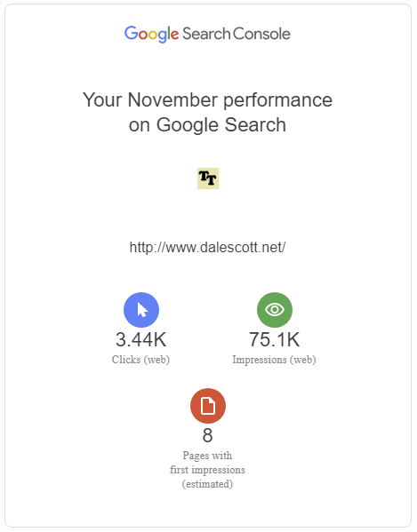This screenshot has height=532, width=417.
Task: Click the word performance in the heading
Action: point(277,100)
